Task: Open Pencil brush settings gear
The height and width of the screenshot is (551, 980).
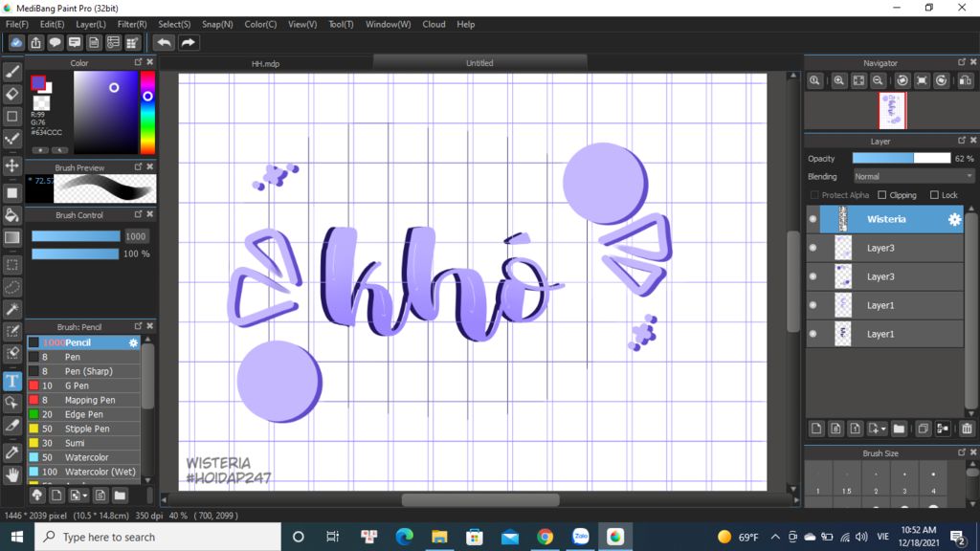Action: click(133, 342)
